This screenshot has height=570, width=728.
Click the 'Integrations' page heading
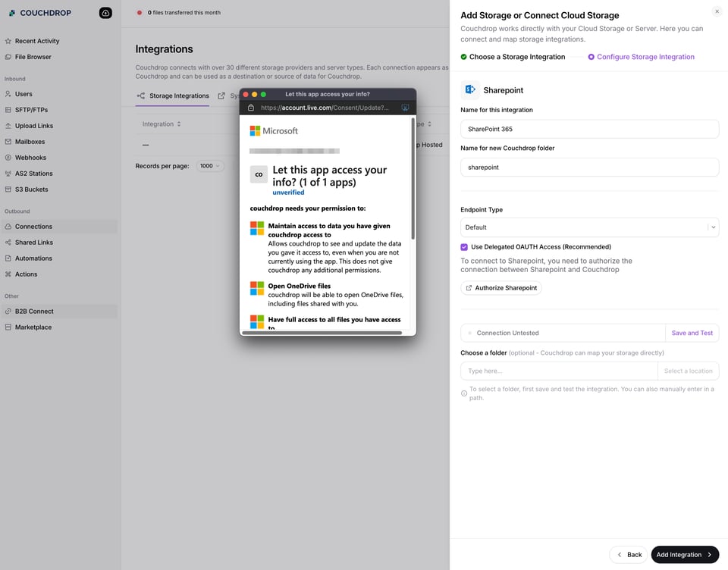(165, 49)
